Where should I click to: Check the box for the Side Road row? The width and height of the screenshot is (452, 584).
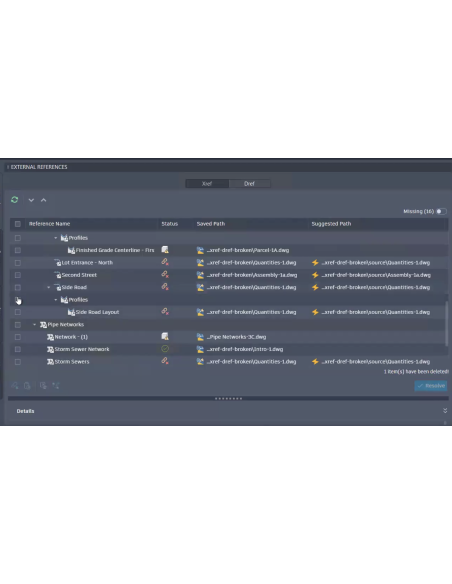pyautogui.click(x=17, y=287)
